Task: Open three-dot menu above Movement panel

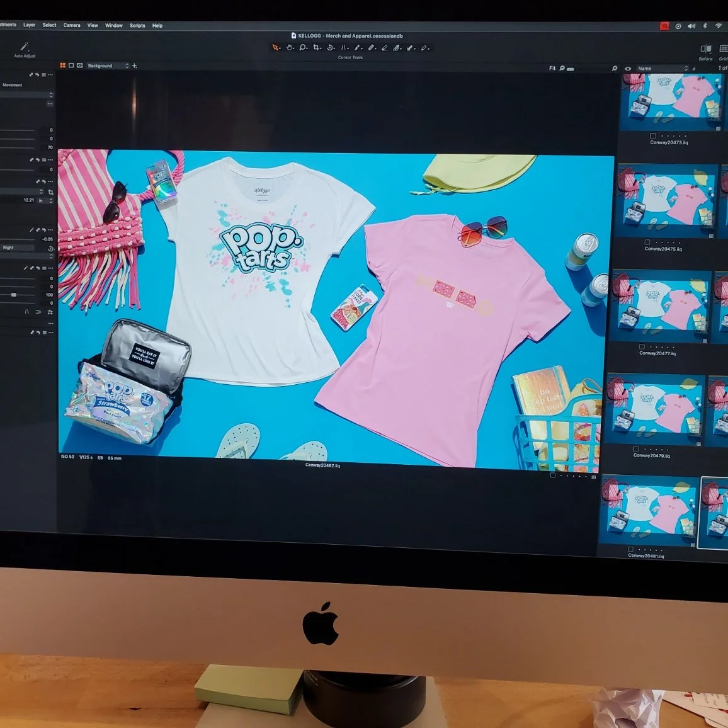Action: [50, 75]
